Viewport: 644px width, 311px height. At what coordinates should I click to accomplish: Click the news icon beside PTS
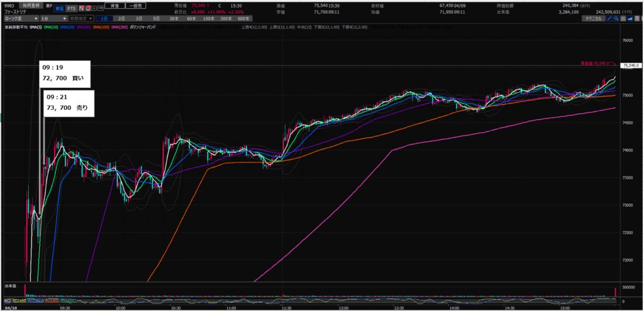click(82, 8)
